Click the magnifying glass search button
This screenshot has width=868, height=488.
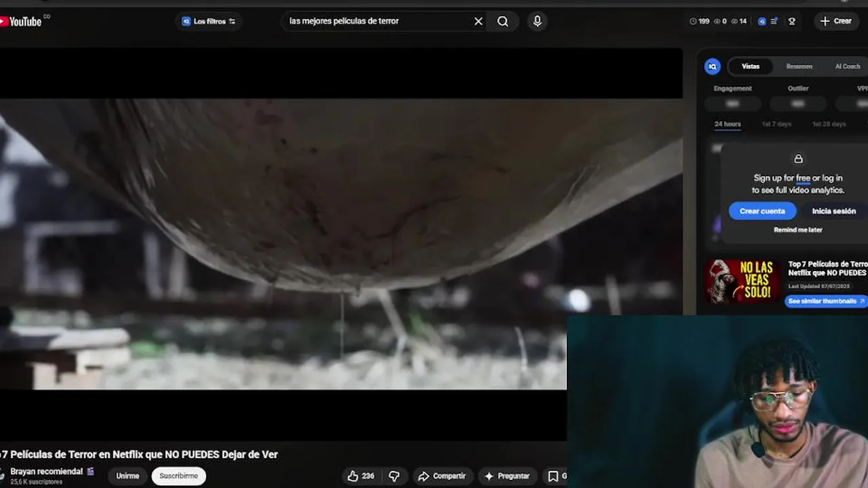[x=502, y=21]
